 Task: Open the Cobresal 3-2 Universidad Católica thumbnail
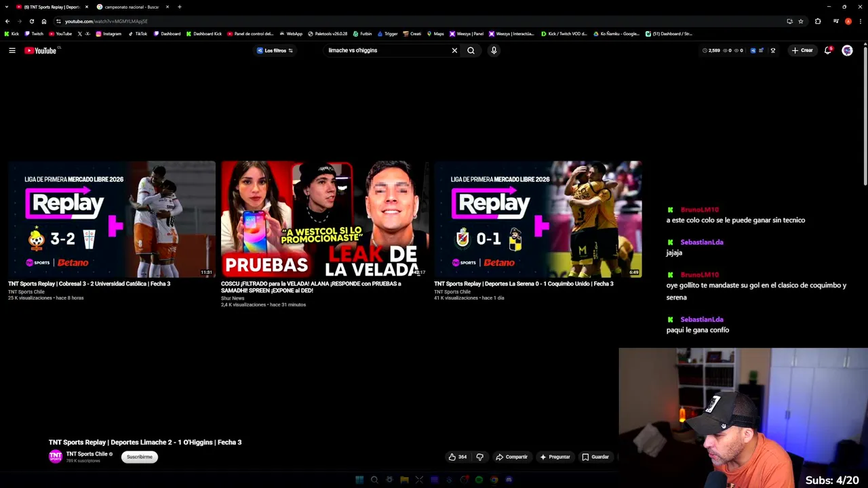[111, 219]
